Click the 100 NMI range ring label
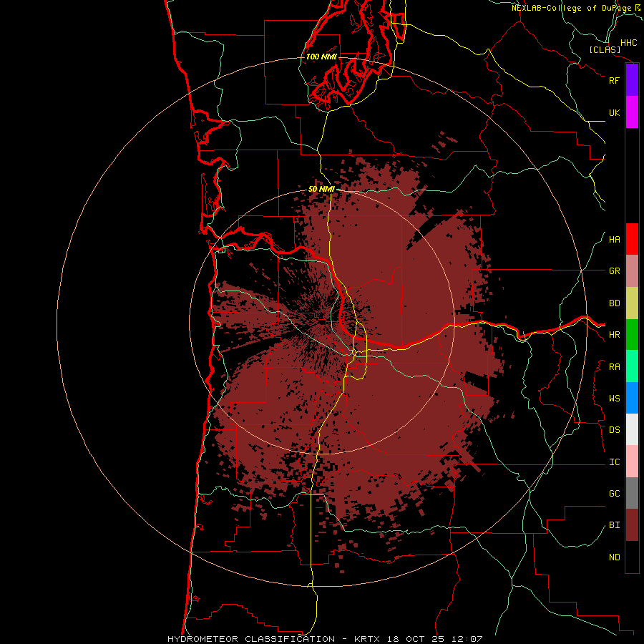 tap(321, 57)
